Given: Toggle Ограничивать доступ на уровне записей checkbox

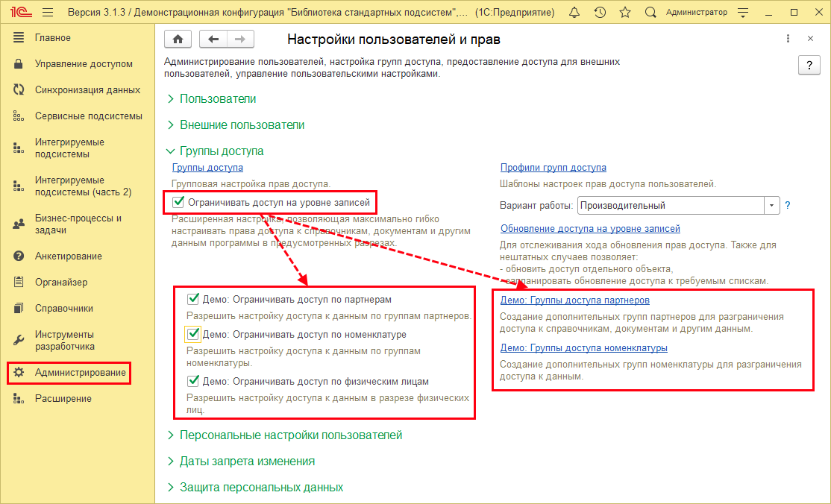Looking at the screenshot, I should [x=178, y=202].
